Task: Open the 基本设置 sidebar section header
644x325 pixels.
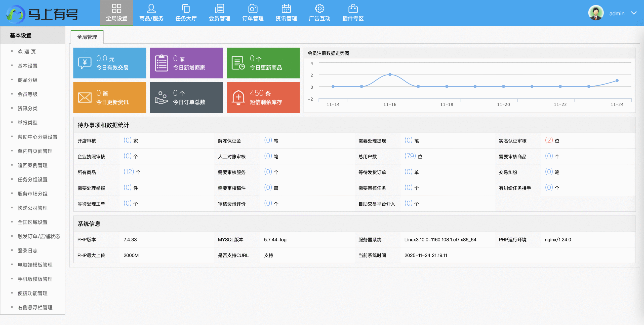Action: (20, 35)
